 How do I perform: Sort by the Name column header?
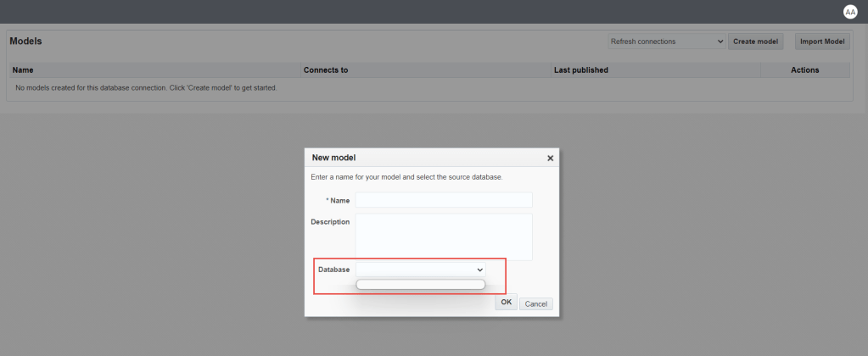(x=23, y=70)
